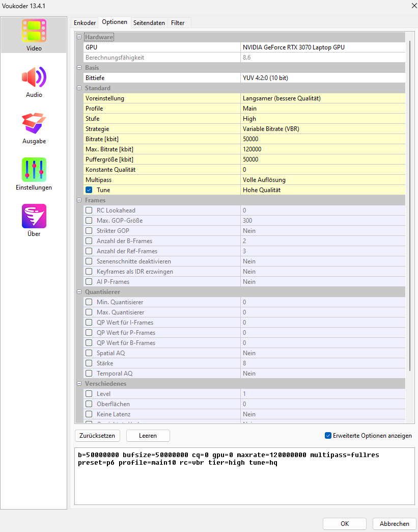
Task: Select the Video section icon
Action: (34, 31)
